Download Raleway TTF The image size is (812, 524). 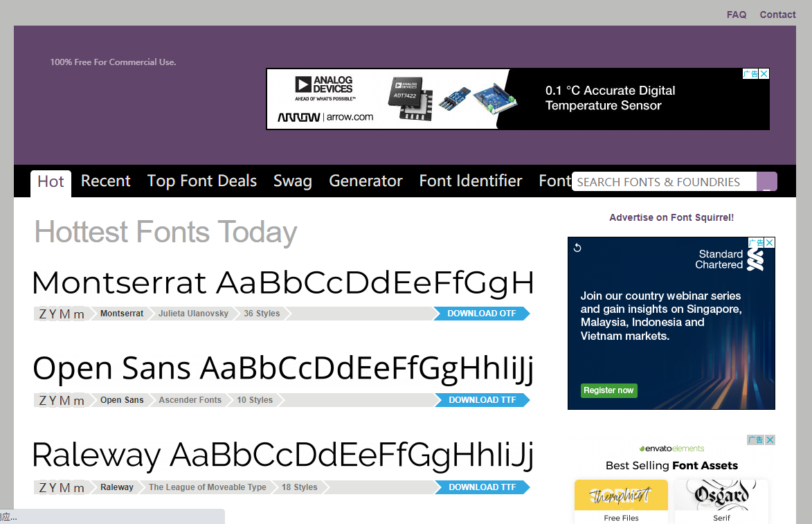(x=482, y=487)
